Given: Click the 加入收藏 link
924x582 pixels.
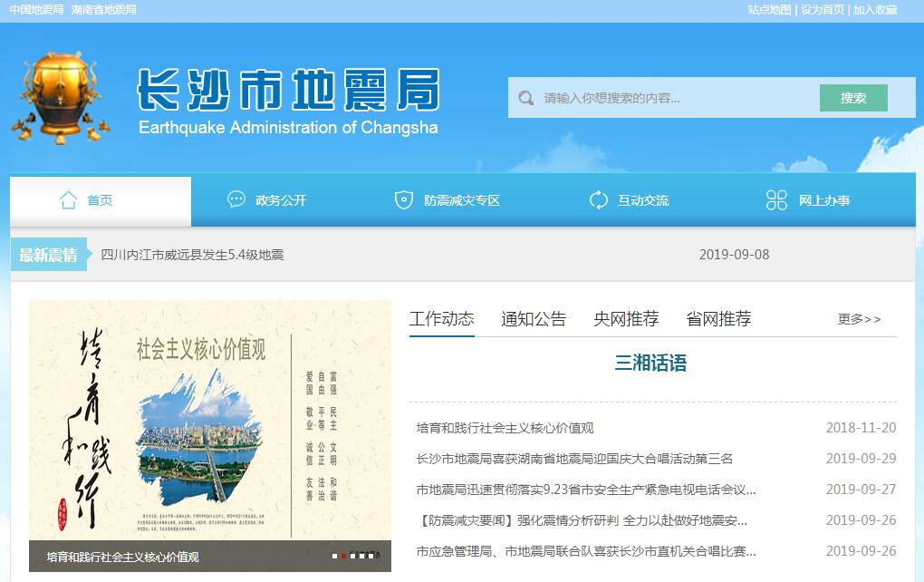Looking at the screenshot, I should click(875, 10).
